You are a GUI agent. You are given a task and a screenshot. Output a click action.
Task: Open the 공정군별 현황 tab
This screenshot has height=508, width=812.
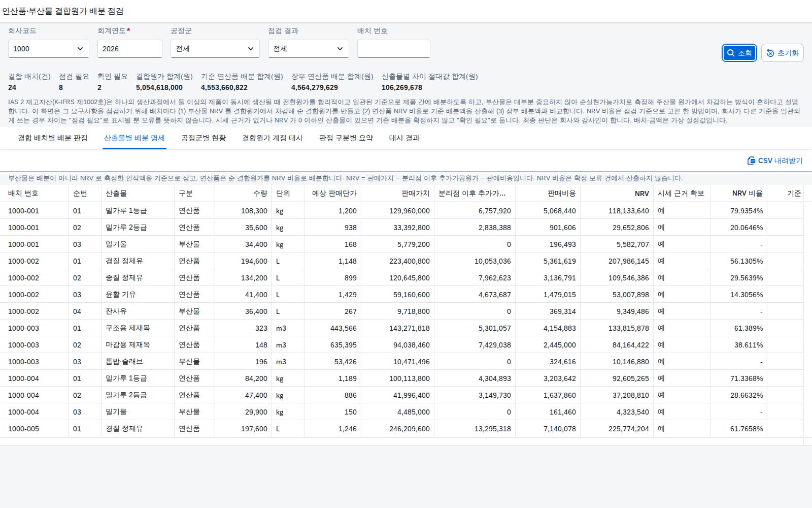coord(204,138)
